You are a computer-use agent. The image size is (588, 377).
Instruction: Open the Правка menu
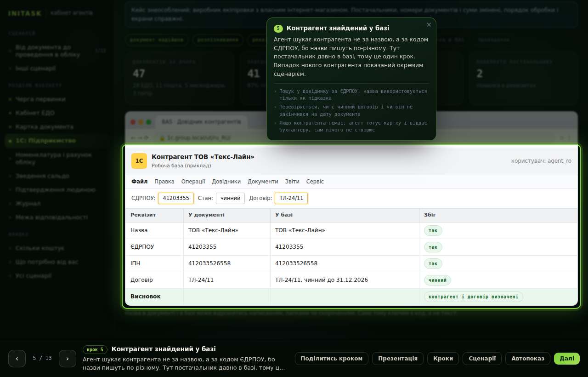pos(164,182)
